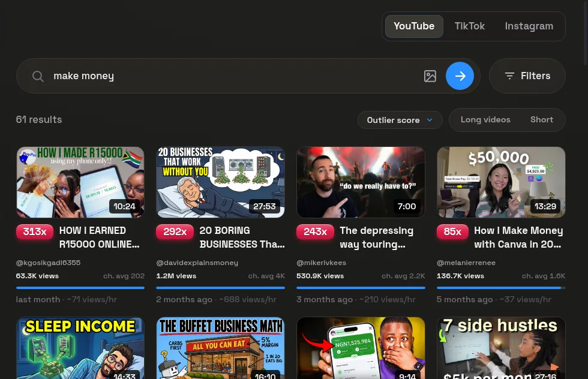Click performance bar under 136.7K views
This screenshot has width=588, height=379.
501,288
